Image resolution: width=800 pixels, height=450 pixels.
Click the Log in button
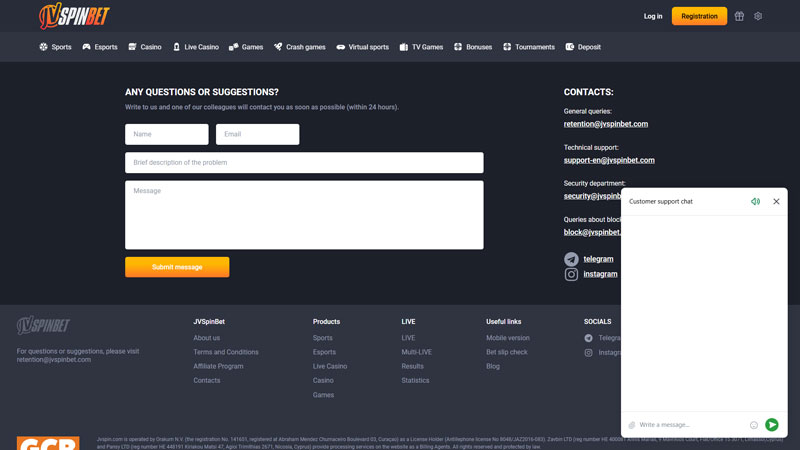pyautogui.click(x=653, y=16)
